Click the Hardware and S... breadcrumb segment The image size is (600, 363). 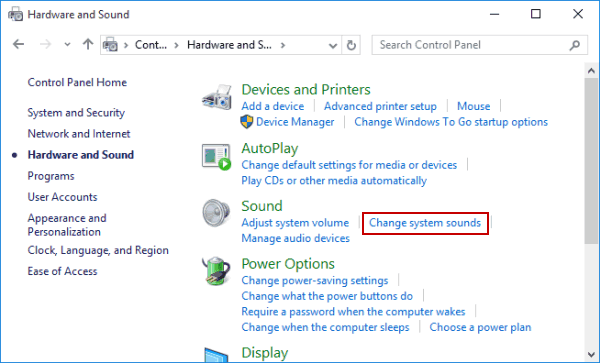[x=229, y=45]
